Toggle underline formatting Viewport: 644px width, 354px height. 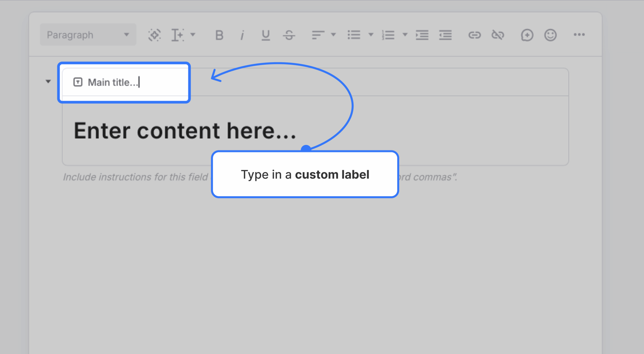coord(266,35)
